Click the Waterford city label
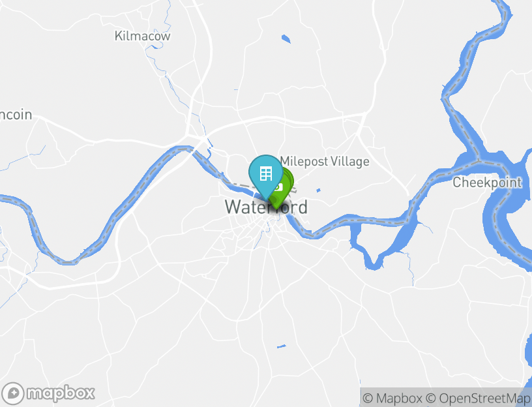This screenshot has width=532, height=407. coord(267,207)
